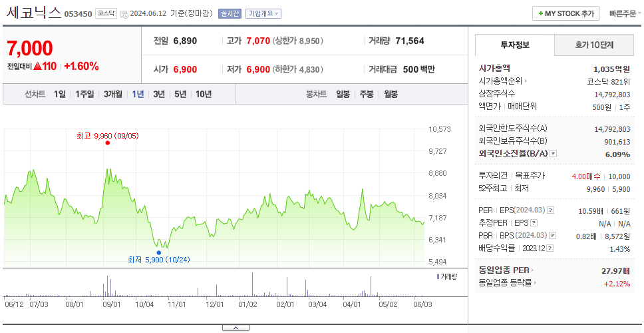Click the 최고 9,960 red chart marker
Screen dimensions: 644x333
[108, 143]
